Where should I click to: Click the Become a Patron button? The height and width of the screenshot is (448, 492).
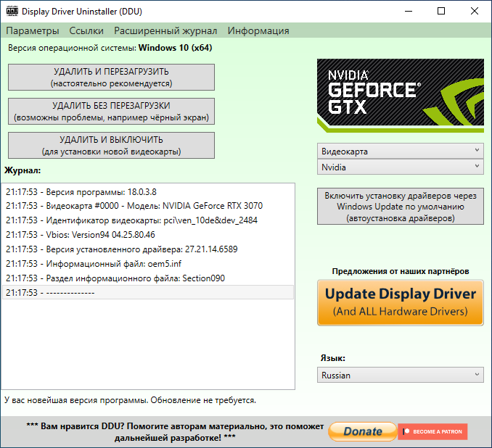point(432,431)
